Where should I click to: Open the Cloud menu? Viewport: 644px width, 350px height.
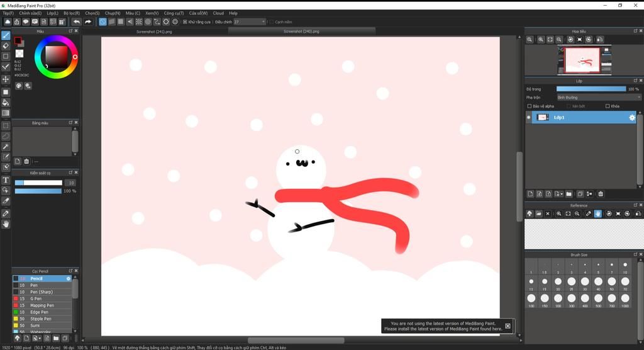click(218, 13)
